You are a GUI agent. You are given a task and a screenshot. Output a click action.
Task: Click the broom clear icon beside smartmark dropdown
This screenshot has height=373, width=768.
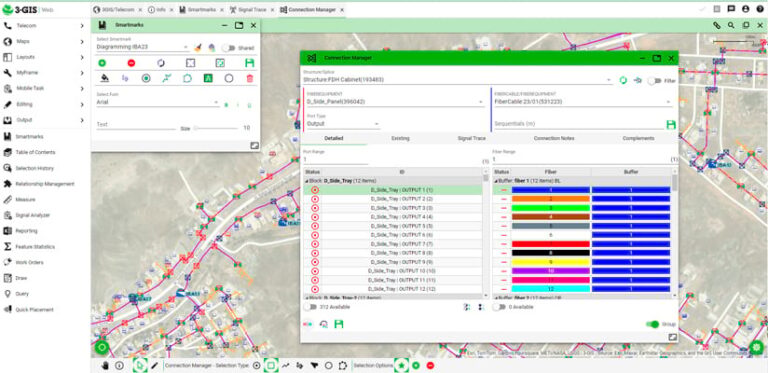pos(198,47)
